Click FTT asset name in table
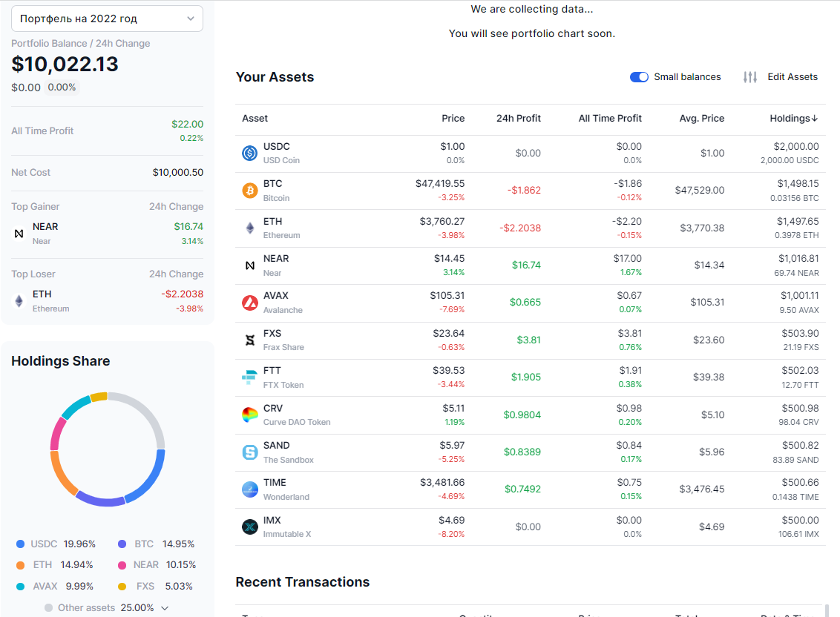This screenshot has height=617, width=840. (x=272, y=371)
